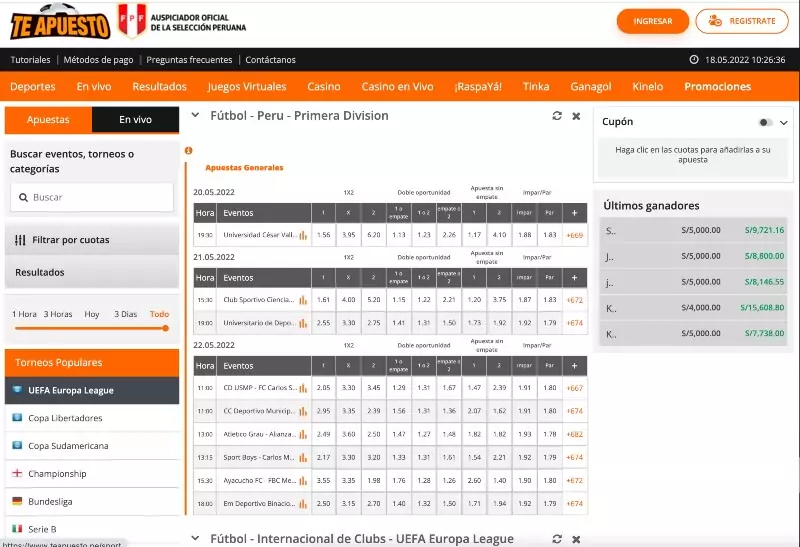Click the REGISTRATE button

point(742,21)
